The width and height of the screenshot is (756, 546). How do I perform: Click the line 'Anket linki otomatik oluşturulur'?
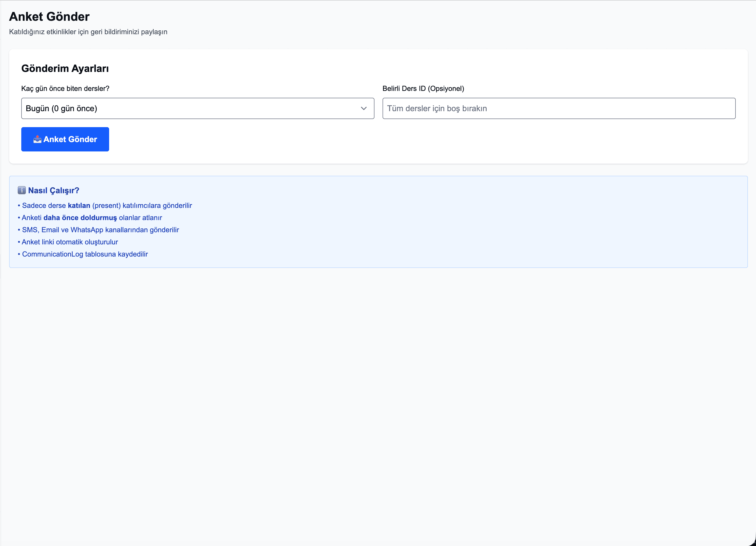(x=68, y=242)
